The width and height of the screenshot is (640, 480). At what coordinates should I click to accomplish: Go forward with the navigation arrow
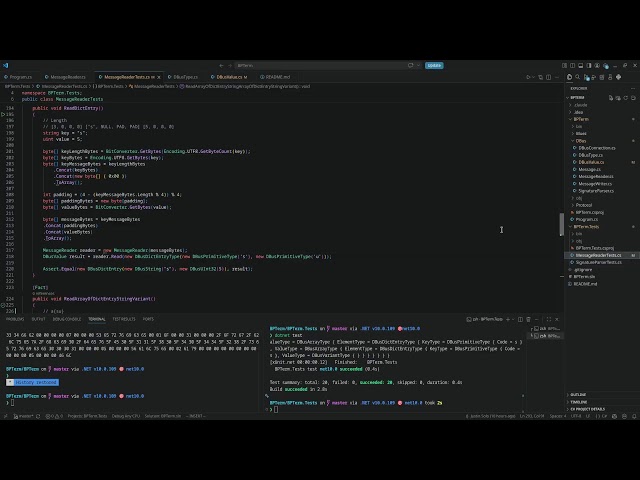point(230,65)
